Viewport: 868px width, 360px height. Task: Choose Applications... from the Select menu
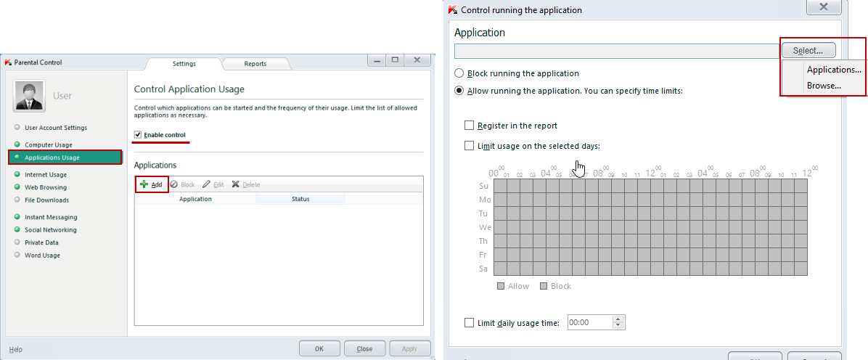pyautogui.click(x=834, y=70)
